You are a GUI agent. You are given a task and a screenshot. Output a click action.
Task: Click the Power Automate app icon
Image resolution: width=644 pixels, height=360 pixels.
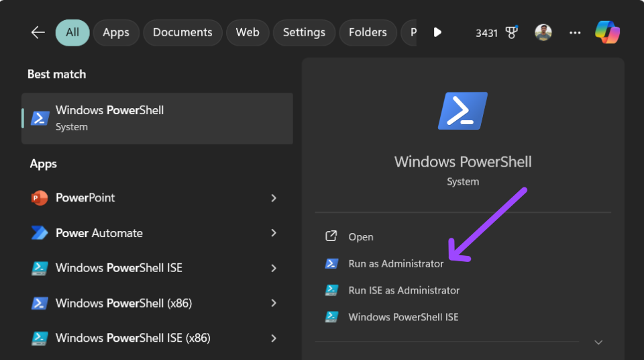point(40,233)
